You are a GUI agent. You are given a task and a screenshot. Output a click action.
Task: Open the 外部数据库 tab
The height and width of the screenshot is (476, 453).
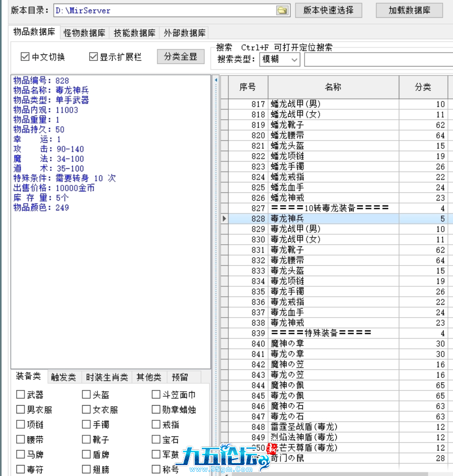[185, 33]
